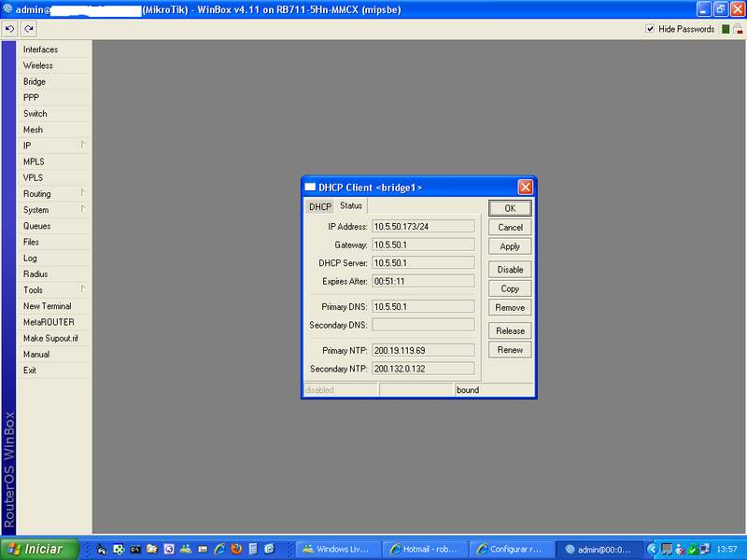Image resolution: width=747 pixels, height=560 pixels.
Task: Expand the Routing submenu arrow
Action: coord(83,193)
